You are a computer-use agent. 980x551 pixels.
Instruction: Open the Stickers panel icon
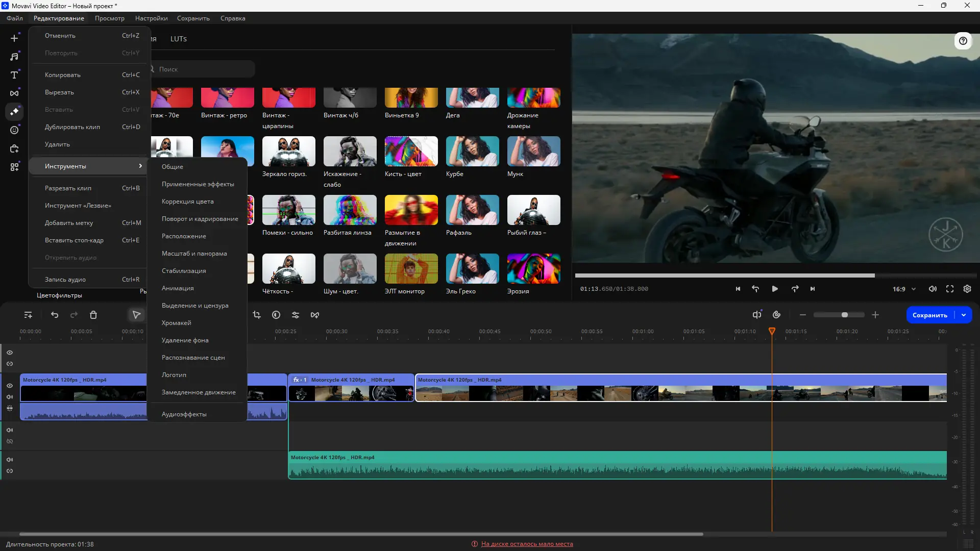point(14,130)
